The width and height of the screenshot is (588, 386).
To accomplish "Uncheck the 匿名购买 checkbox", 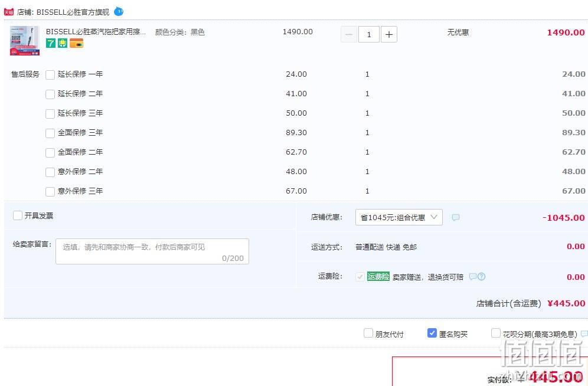I will point(432,333).
